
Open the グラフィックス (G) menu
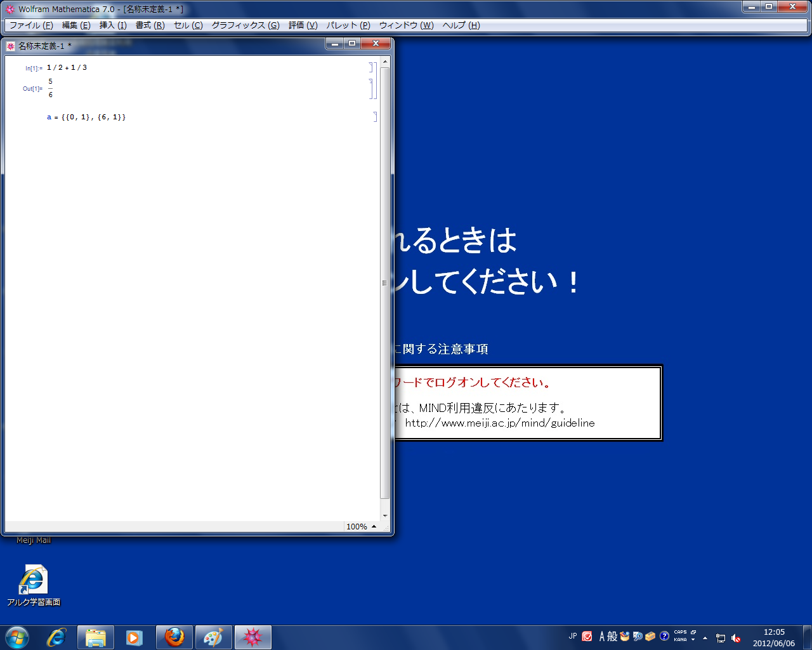coord(246,25)
